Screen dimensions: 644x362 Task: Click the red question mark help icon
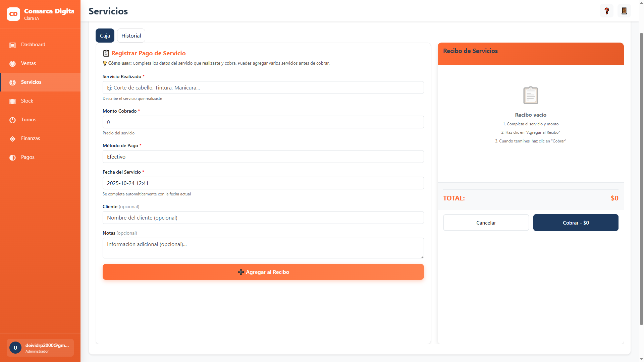point(606,11)
